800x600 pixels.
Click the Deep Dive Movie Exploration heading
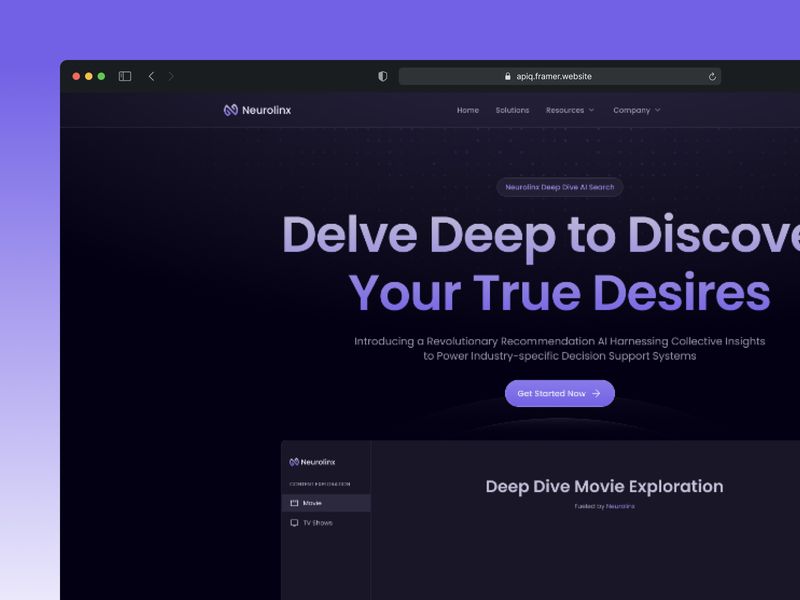pos(604,487)
